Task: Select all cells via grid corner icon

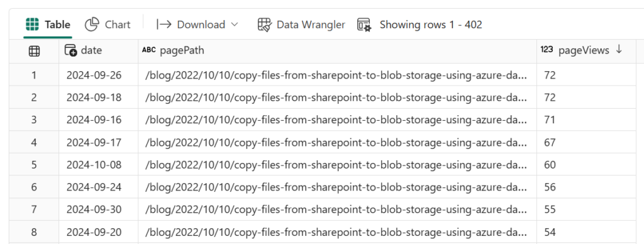Action: (x=34, y=52)
